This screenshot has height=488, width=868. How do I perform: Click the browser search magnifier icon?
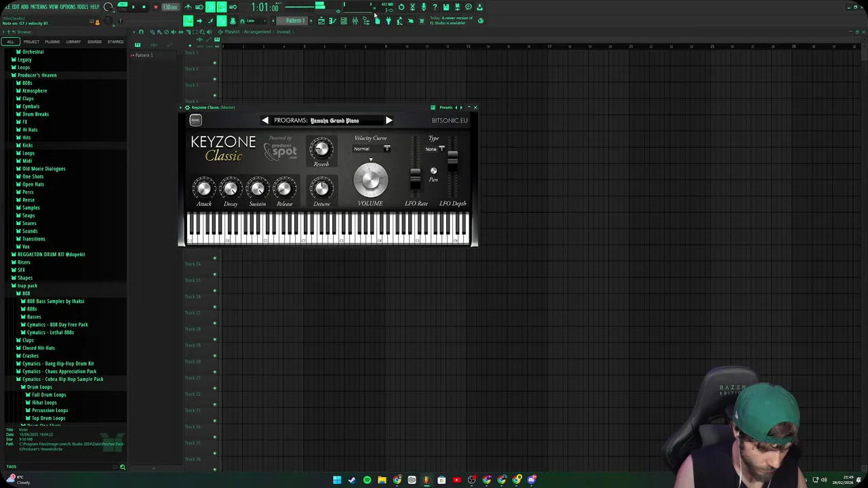point(123,467)
